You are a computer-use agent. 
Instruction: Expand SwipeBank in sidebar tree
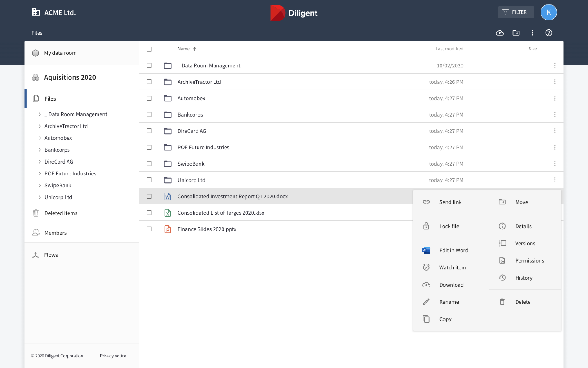(40, 185)
